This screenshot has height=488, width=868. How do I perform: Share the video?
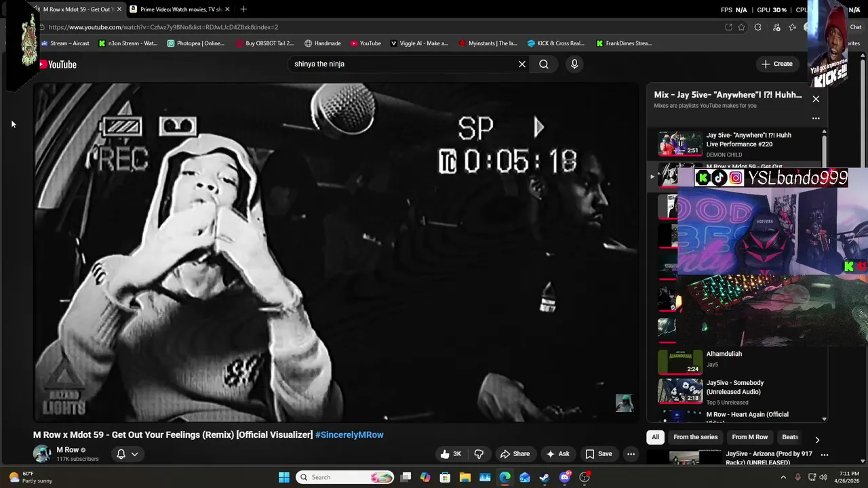515,454
